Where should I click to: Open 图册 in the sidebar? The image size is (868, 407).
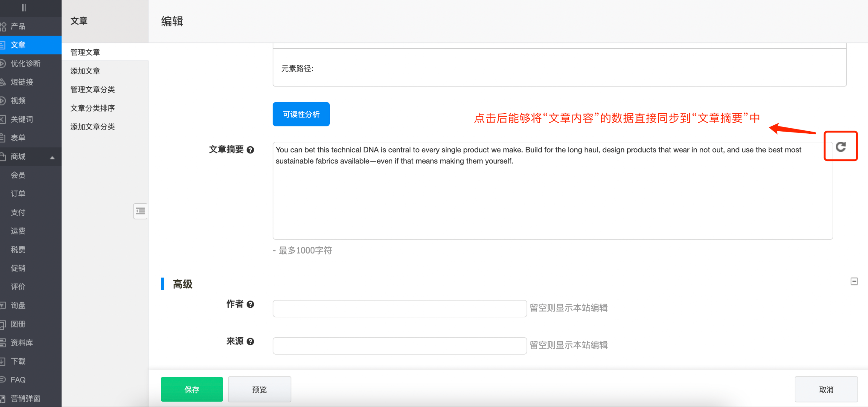[x=18, y=324]
